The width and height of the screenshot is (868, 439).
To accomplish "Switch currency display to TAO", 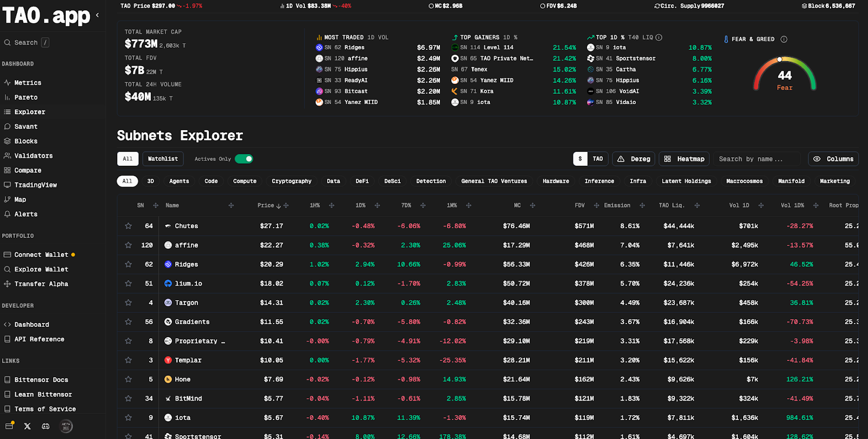I will click(597, 159).
